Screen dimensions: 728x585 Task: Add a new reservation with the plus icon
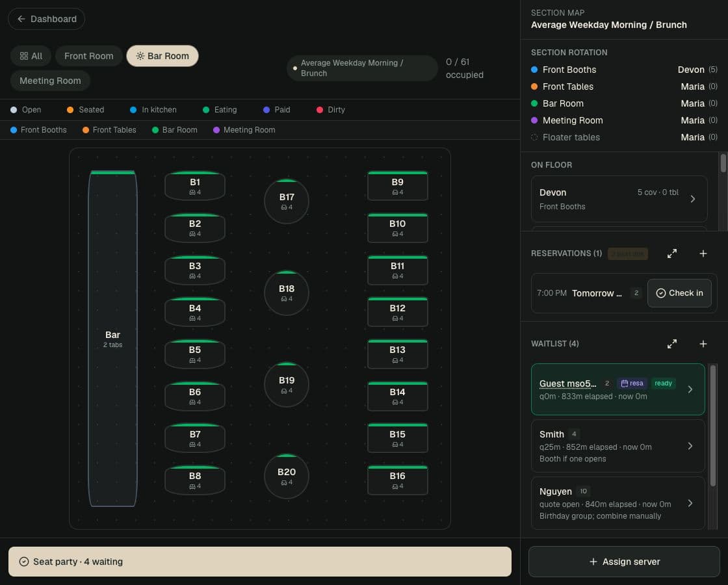tap(703, 253)
